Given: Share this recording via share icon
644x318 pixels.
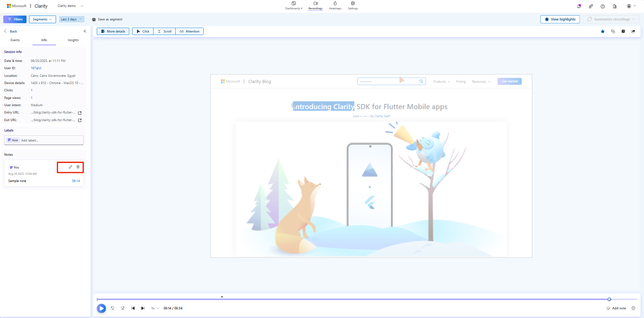Looking at the screenshot, I should click(x=633, y=31).
